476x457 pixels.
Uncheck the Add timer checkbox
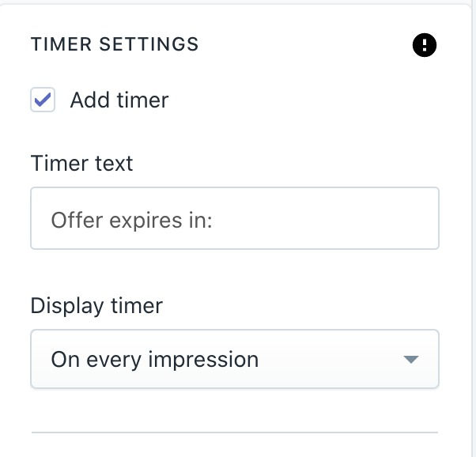[43, 100]
